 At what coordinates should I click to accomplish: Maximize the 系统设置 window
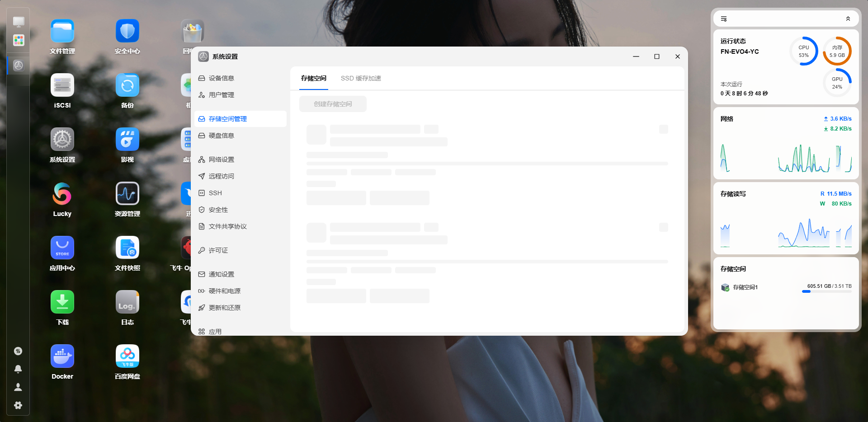click(657, 56)
